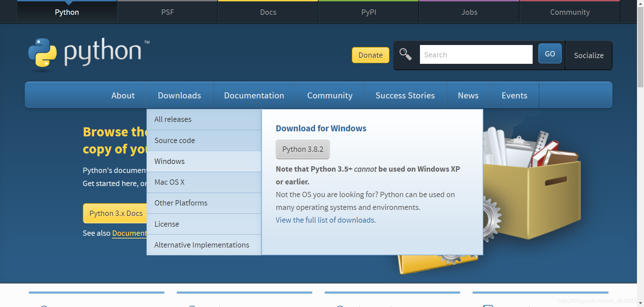Open the Socialize menu
The image size is (644, 307).
(x=589, y=55)
